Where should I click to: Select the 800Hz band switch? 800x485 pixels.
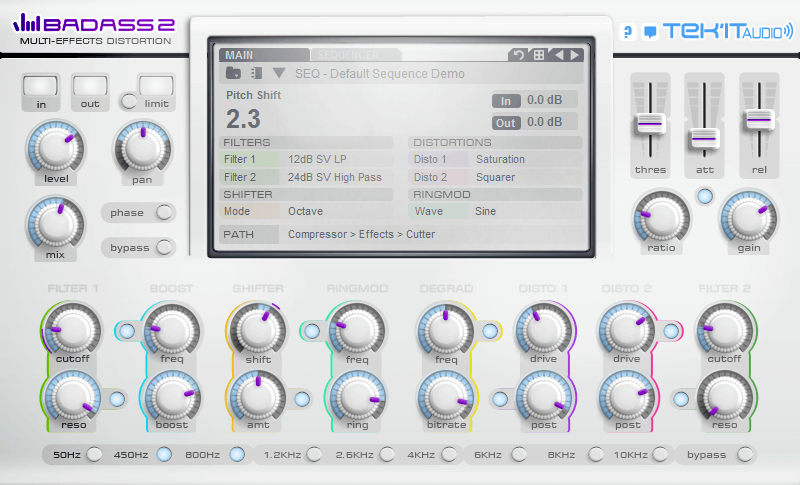(x=237, y=454)
